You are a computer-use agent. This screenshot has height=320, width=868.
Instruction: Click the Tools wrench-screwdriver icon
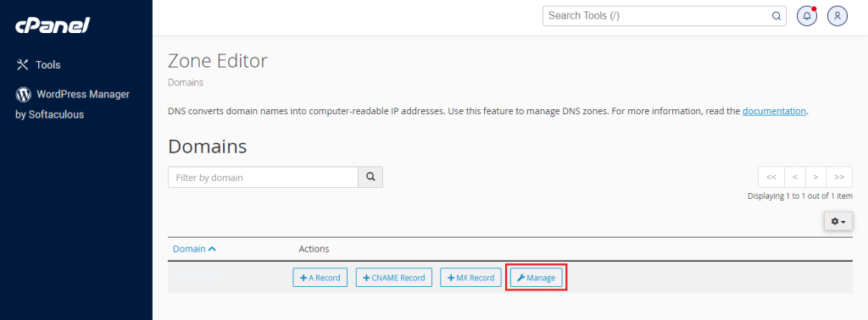click(x=22, y=64)
